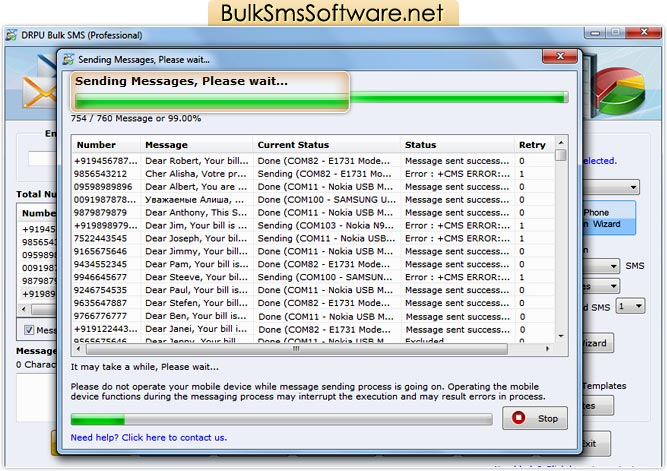The image size is (667, 471).
Task: Select row with number 9165675646
Action: (313, 251)
